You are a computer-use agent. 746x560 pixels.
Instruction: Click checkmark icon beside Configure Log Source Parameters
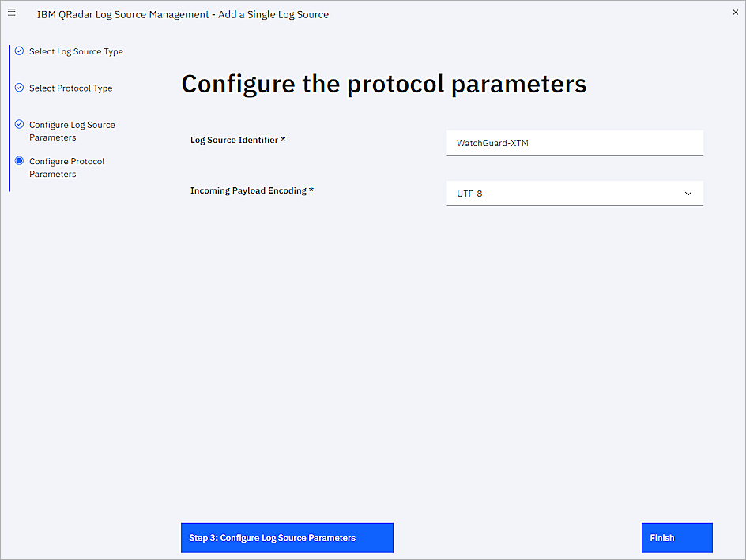pyautogui.click(x=19, y=124)
